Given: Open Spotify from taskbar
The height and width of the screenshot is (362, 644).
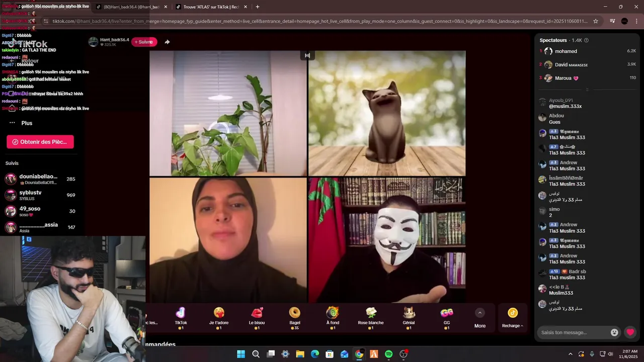Looking at the screenshot, I should [x=388, y=354].
